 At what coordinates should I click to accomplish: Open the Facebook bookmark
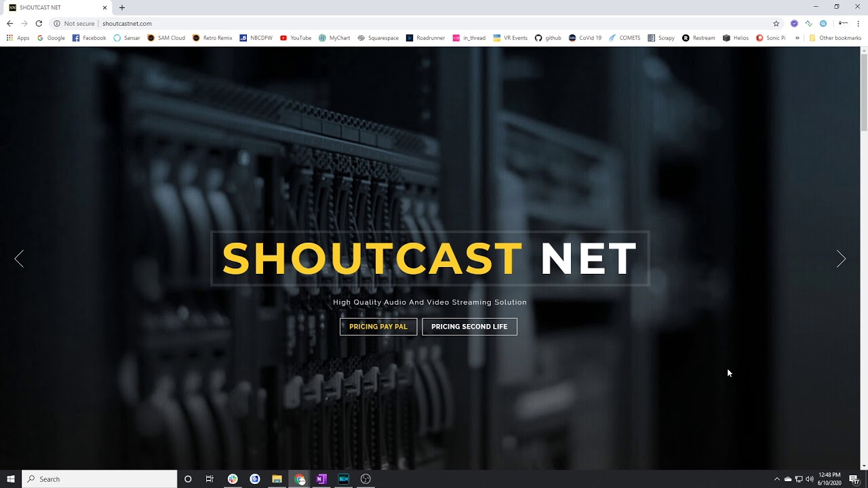click(x=90, y=38)
